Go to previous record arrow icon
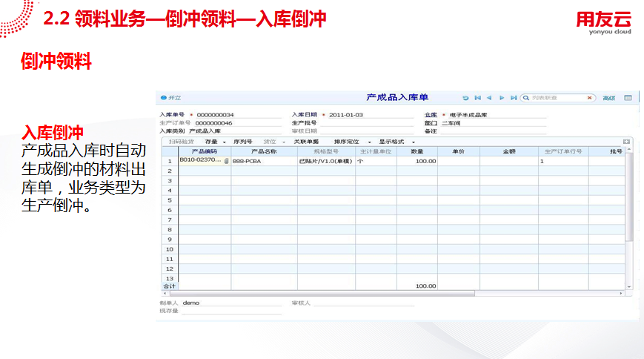 (x=489, y=98)
